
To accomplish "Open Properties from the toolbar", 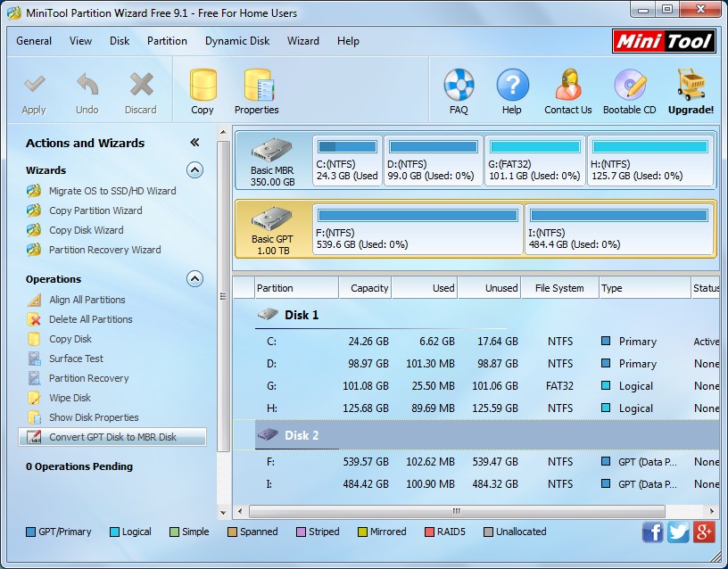I will [257, 91].
